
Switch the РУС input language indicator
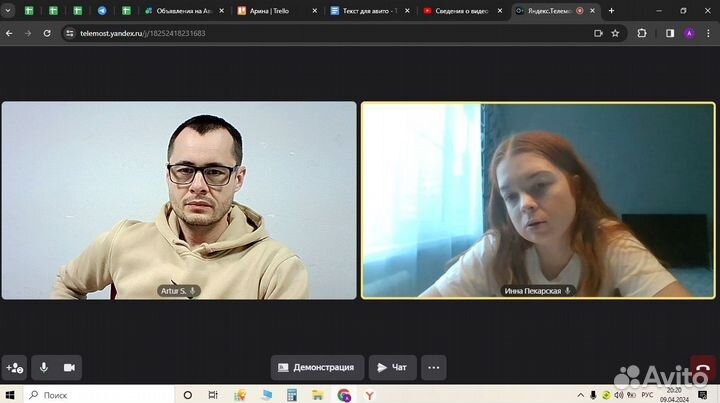pos(647,395)
